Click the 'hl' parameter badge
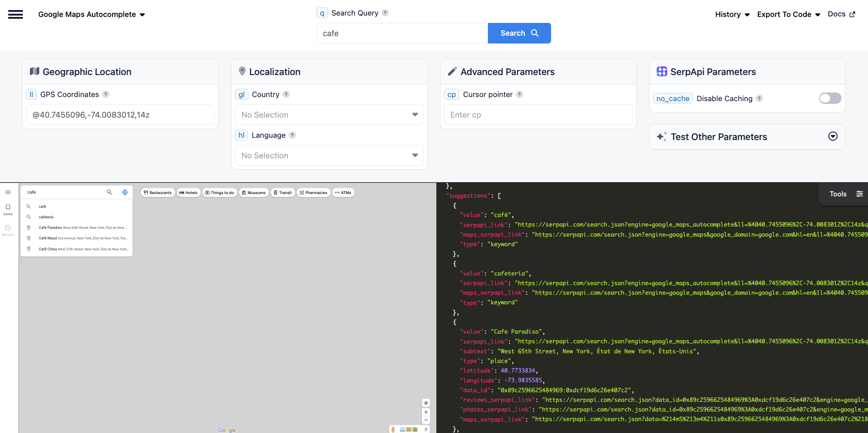This screenshot has width=868, height=433. coord(241,135)
